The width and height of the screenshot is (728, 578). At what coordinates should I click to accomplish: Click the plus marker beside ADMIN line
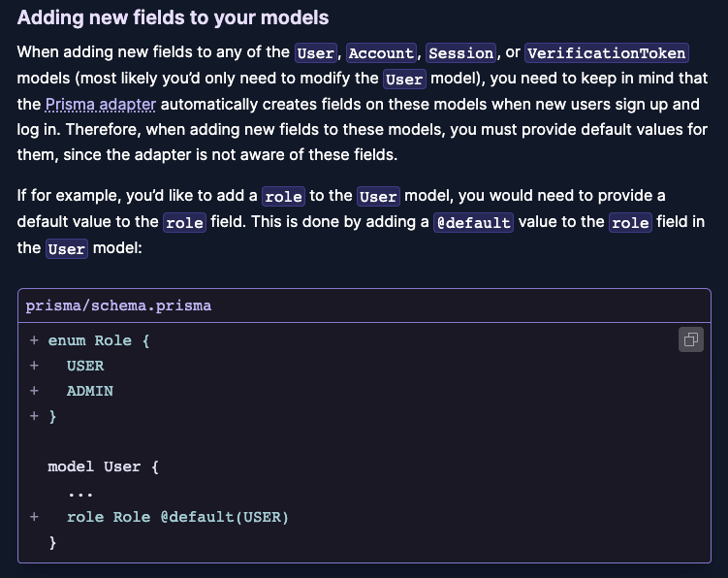pyautogui.click(x=34, y=391)
